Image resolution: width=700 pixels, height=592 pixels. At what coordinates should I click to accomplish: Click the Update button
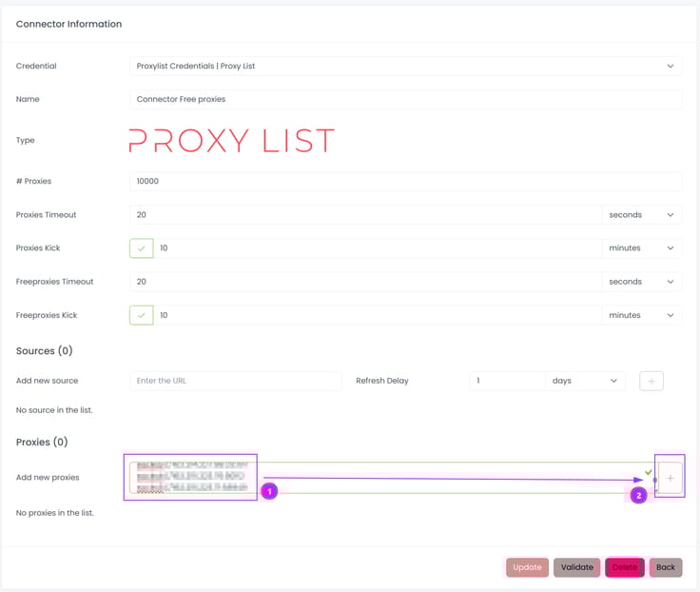tap(527, 567)
